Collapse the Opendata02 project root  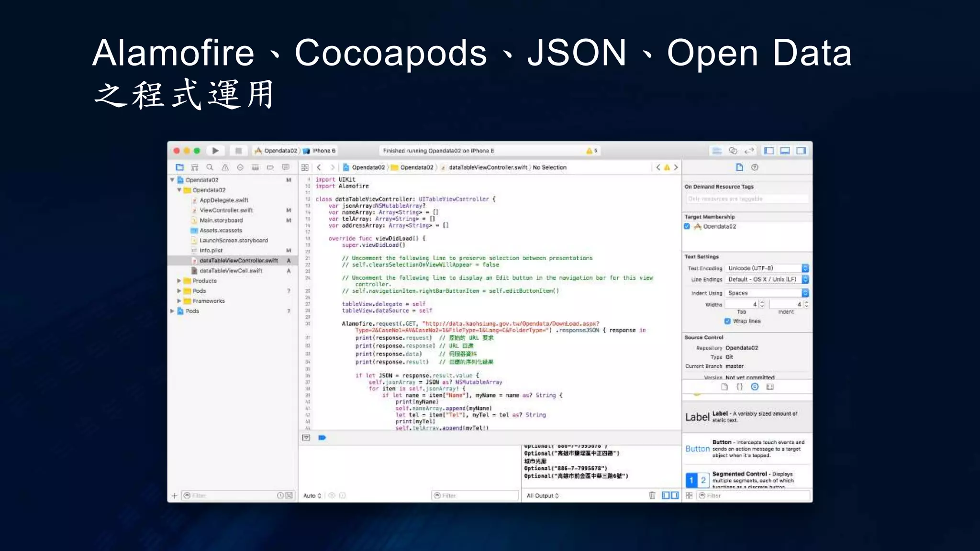pyautogui.click(x=172, y=180)
